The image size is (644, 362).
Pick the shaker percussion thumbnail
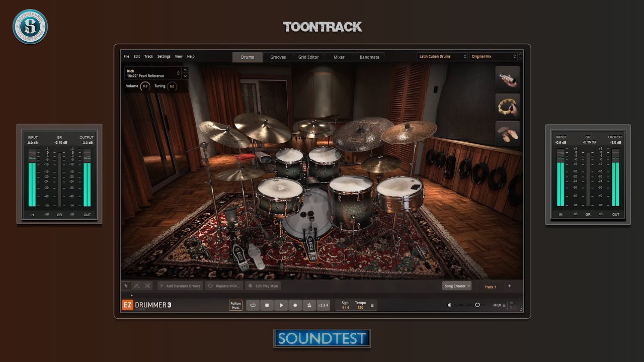click(507, 78)
